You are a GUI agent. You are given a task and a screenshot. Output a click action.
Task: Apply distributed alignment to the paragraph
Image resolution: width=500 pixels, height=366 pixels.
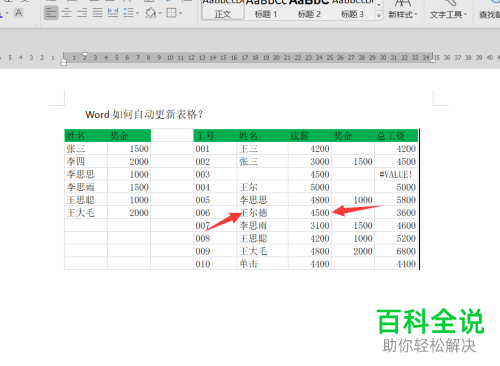click(113, 13)
